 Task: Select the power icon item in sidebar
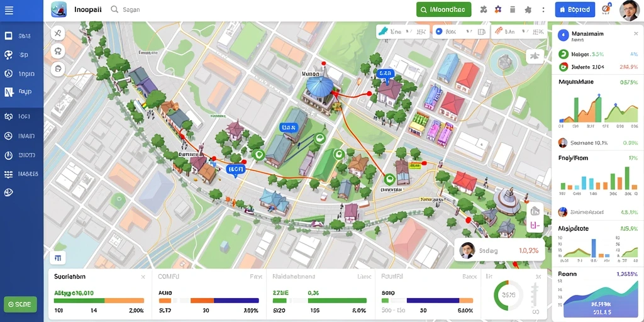click(19, 155)
